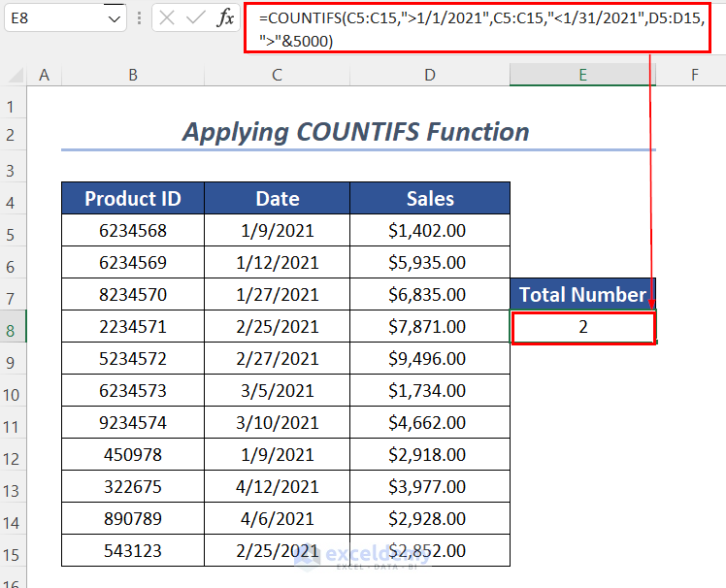The height and width of the screenshot is (588, 726).
Task: Click the Name Box showing E8
Action: click(x=53, y=17)
